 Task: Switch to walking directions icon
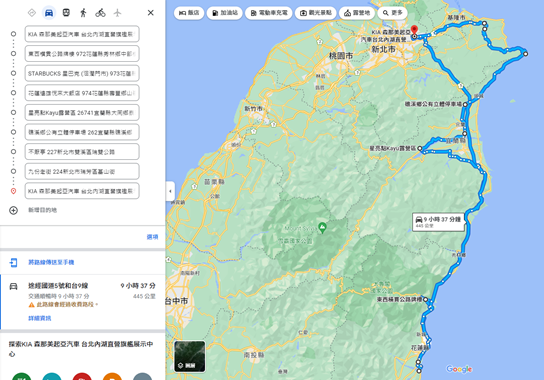[x=83, y=13]
